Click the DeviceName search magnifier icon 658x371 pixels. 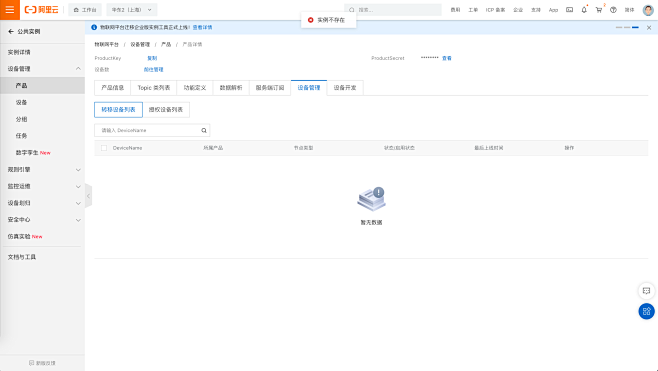tap(204, 130)
